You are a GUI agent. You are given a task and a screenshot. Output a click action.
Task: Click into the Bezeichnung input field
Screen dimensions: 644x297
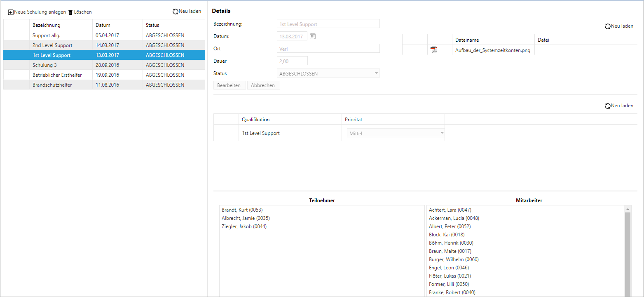point(328,24)
